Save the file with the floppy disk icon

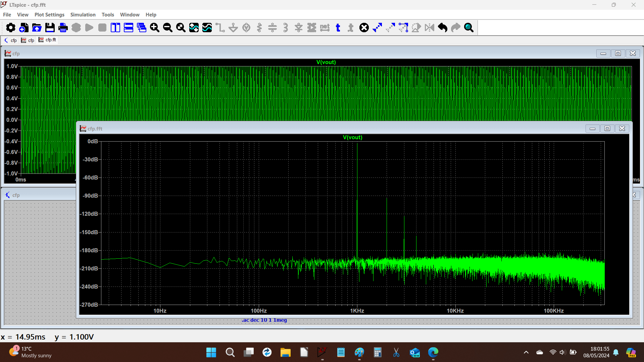tap(50, 28)
